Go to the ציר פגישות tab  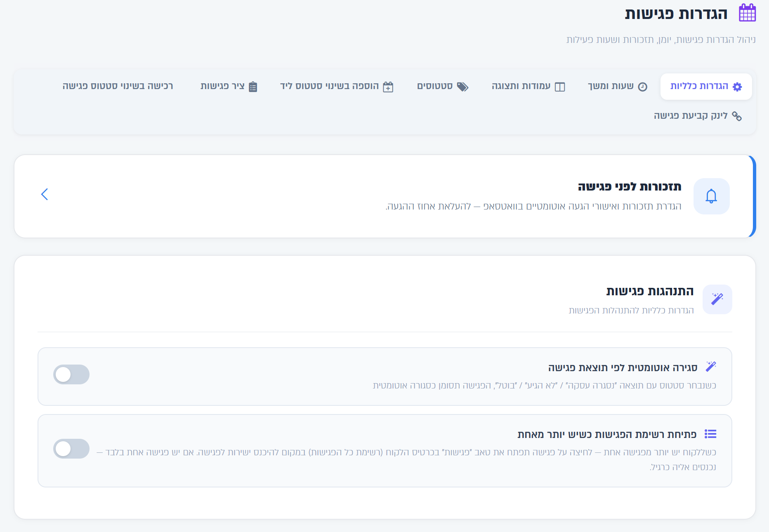(229, 87)
